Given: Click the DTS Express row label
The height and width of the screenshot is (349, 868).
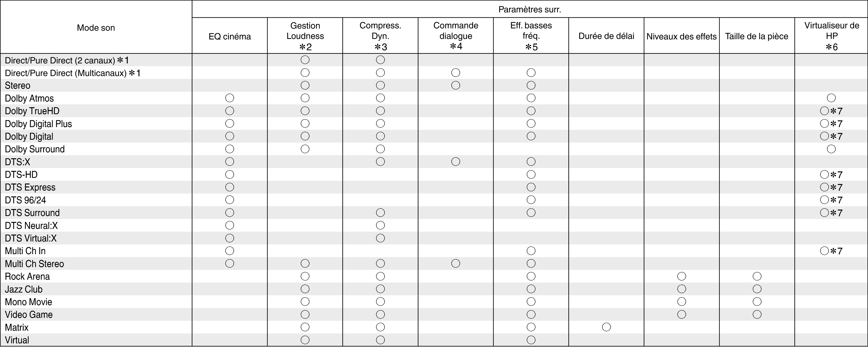Looking at the screenshot, I should click(30, 187).
